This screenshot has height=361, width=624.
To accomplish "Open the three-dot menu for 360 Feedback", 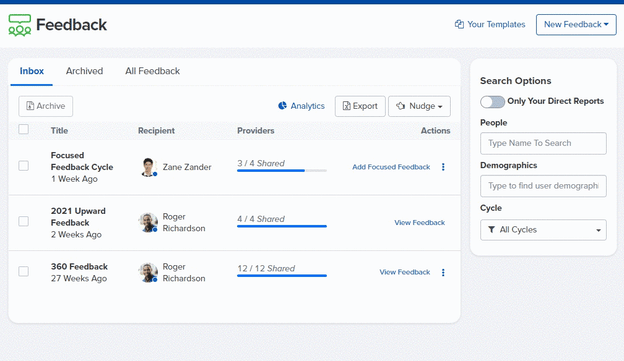I will pyautogui.click(x=443, y=272).
